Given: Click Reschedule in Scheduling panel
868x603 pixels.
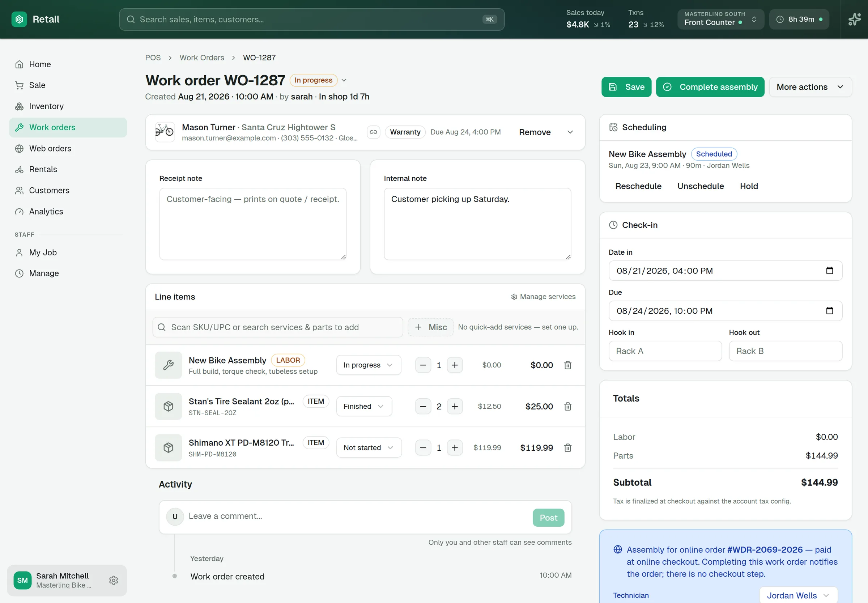Looking at the screenshot, I should coord(638,186).
